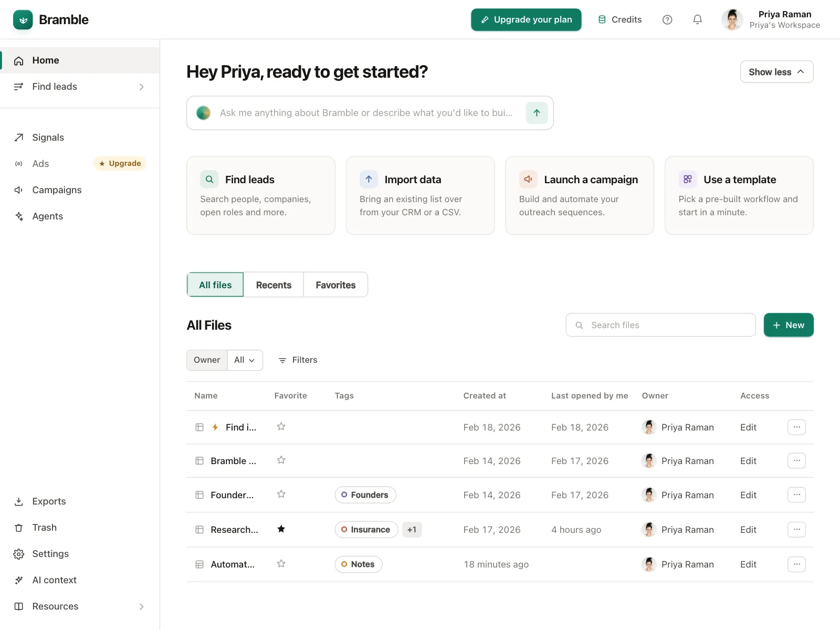The width and height of the screenshot is (840, 630).
Task: Favorite the Find i... file
Action: pos(281,427)
